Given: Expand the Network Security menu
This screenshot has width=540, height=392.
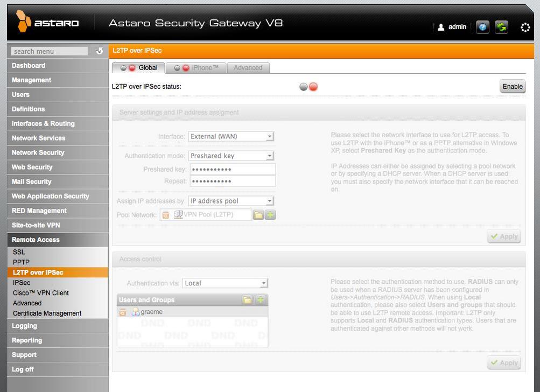Looking at the screenshot, I should pyautogui.click(x=58, y=152).
